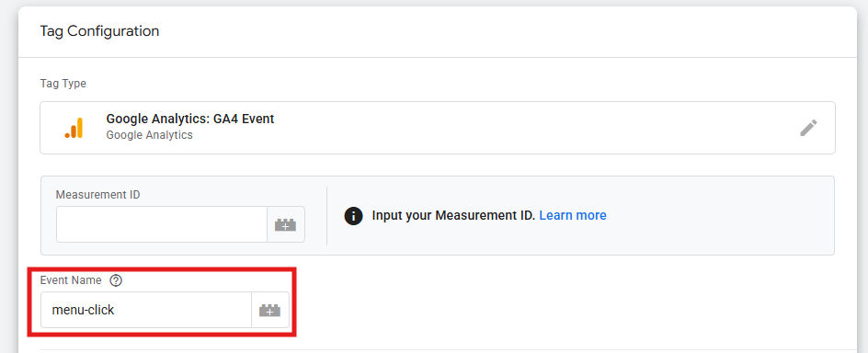Image resolution: width=868 pixels, height=353 pixels.
Task: Click the pencil edit icon for Tag Type
Action: [x=808, y=128]
